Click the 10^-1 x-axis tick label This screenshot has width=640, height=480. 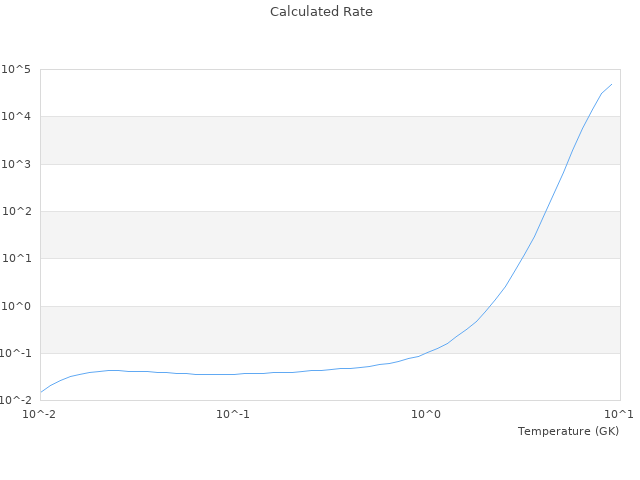(233, 414)
